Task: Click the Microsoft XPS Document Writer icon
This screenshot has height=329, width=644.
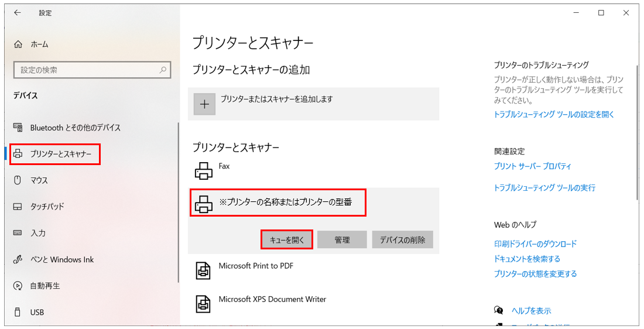Action: (x=203, y=304)
